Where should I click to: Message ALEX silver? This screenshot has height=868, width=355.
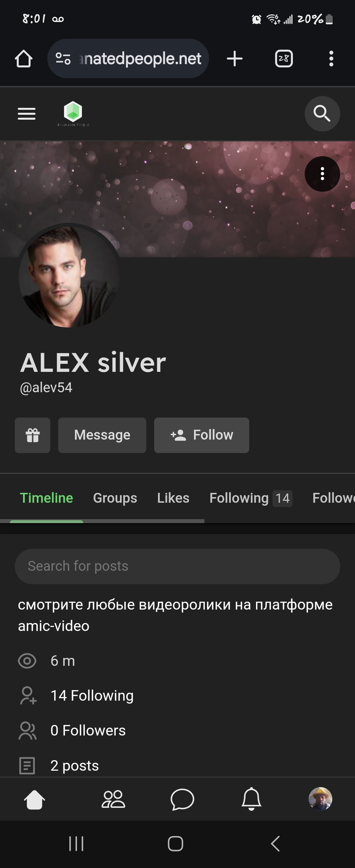pos(102,435)
